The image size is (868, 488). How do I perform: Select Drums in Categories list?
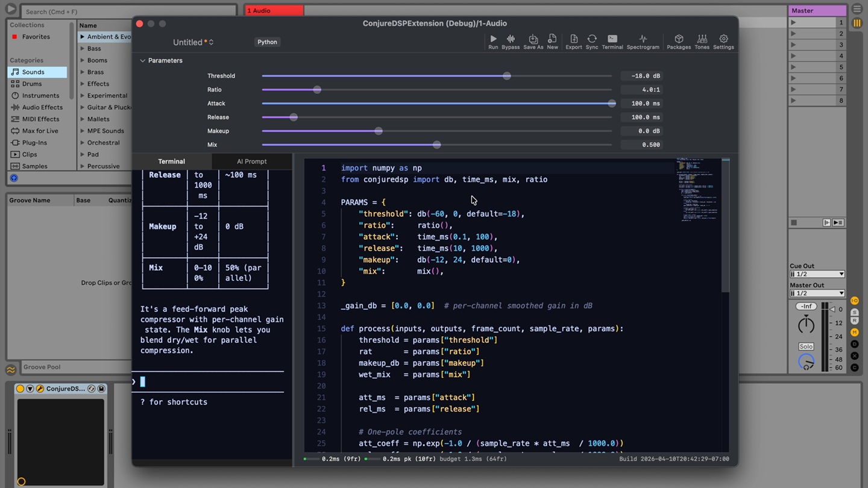click(32, 84)
